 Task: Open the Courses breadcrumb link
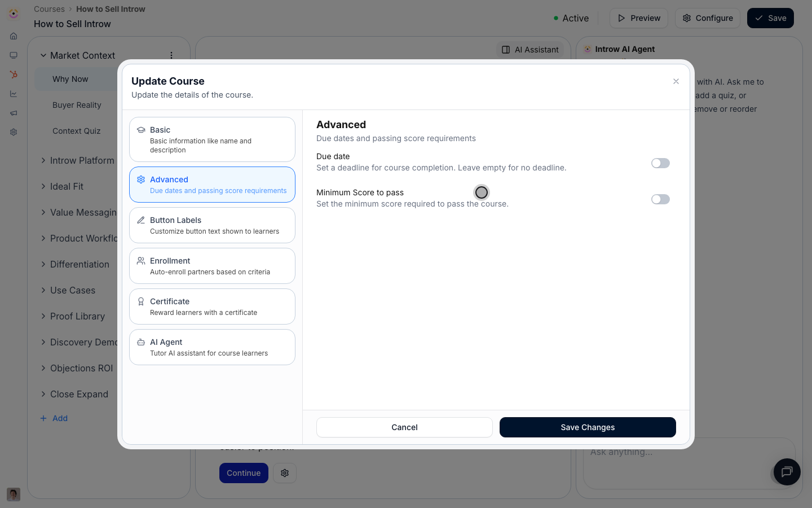pyautogui.click(x=49, y=9)
